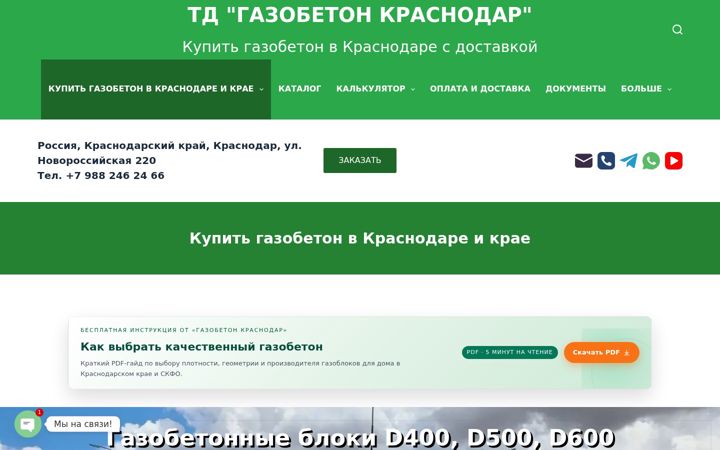Viewport: 720px width, 450px height.
Task: Click the Мы на связи! chat label
Action: (83, 424)
